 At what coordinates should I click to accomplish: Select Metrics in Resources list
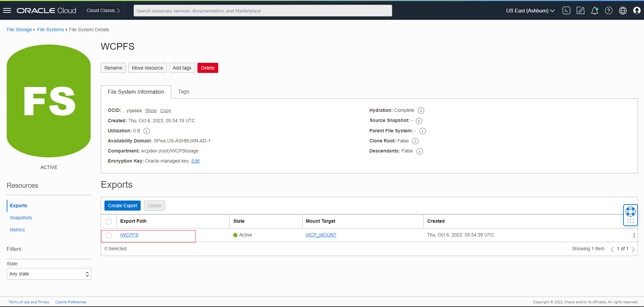[x=17, y=230]
